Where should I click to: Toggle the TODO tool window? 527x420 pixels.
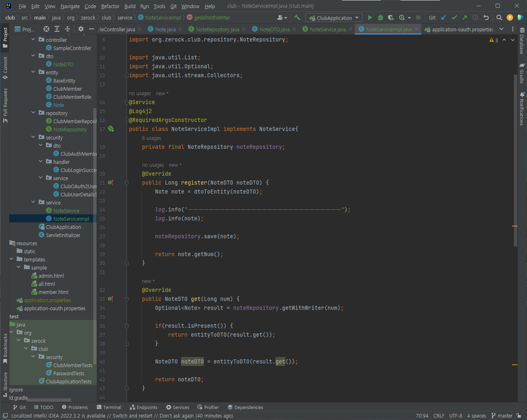(44, 407)
